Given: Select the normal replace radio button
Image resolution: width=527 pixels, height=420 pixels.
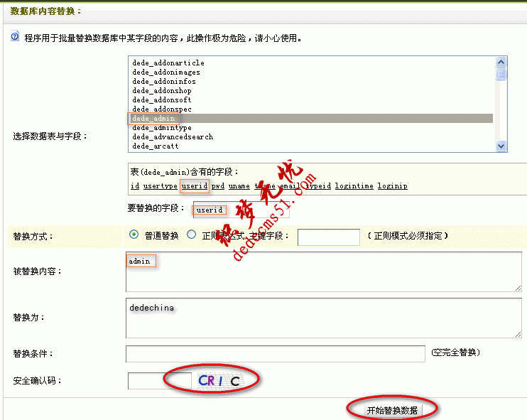Looking at the screenshot, I should pyautogui.click(x=134, y=235).
